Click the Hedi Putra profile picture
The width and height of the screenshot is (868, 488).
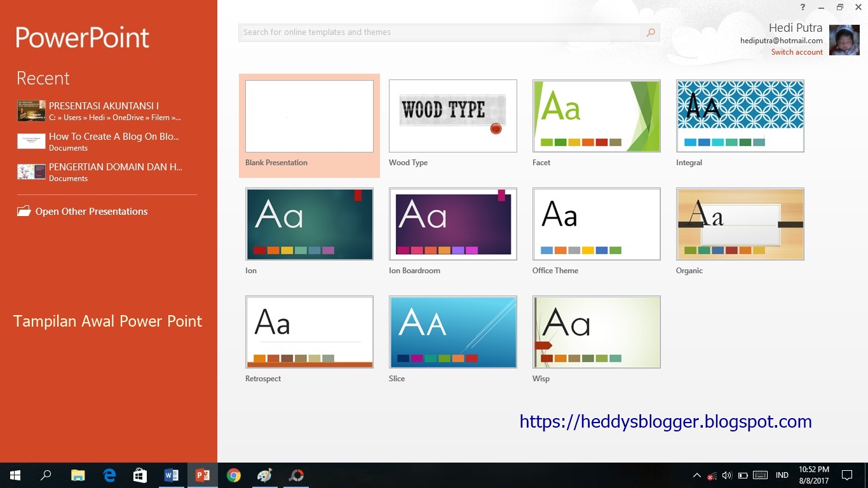point(844,40)
